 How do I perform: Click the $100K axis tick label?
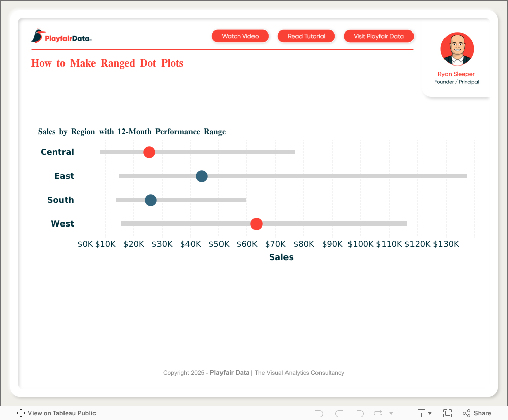361,244
